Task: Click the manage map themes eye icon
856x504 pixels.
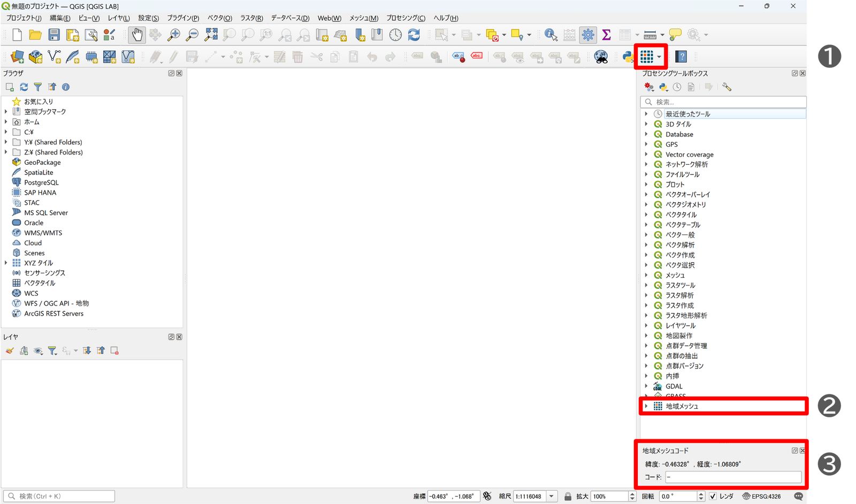Action: tap(38, 350)
